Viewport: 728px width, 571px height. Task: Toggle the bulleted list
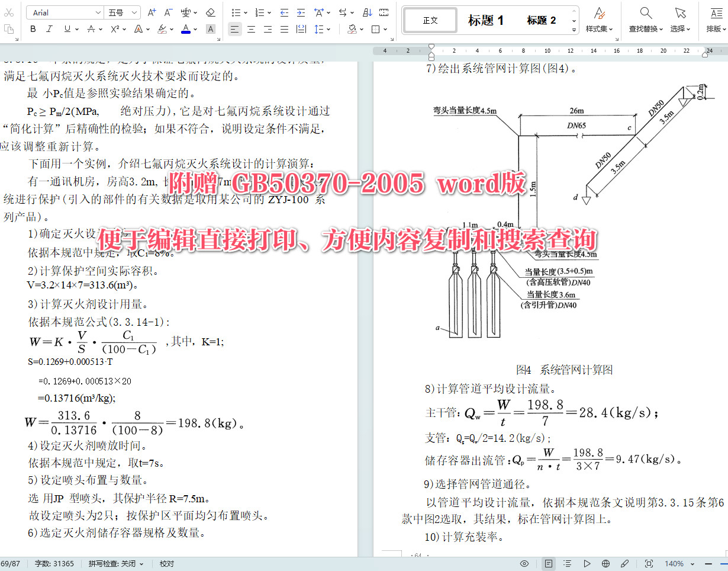(236, 12)
